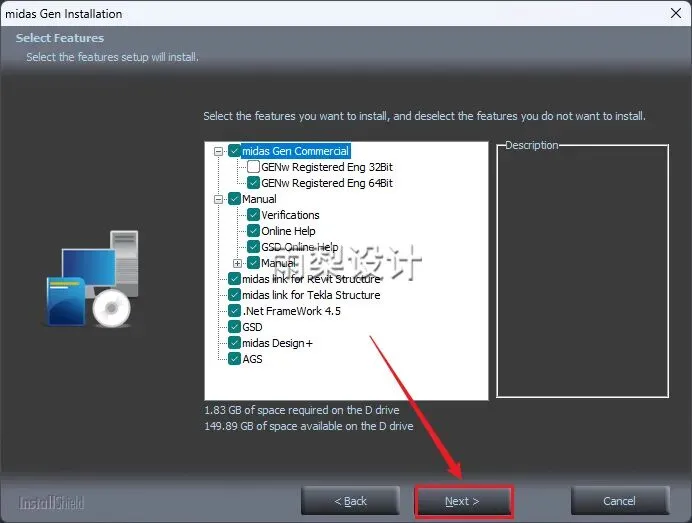
Task: Select the GENw Registered Eng 32Bit label
Action: (327, 167)
